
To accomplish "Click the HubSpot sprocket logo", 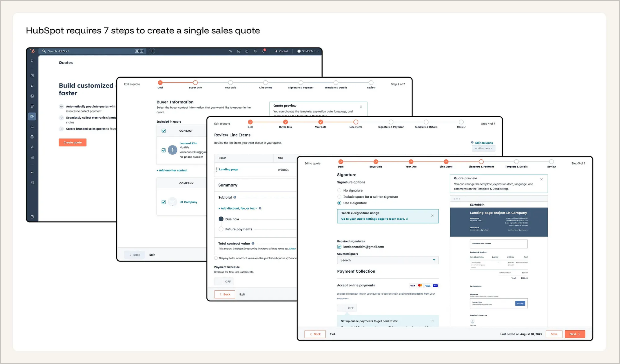I will [x=32, y=51].
